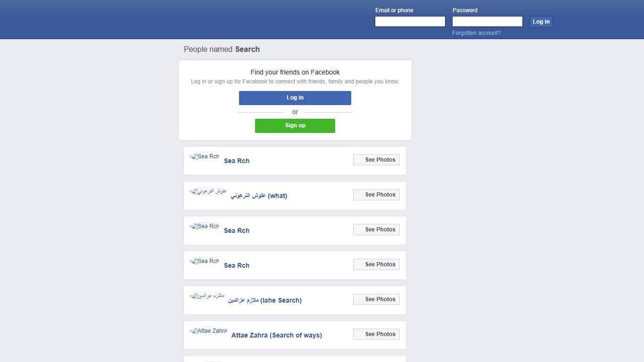This screenshot has width=644, height=362.
Task: Click the Email or phone input field
Action: click(410, 21)
